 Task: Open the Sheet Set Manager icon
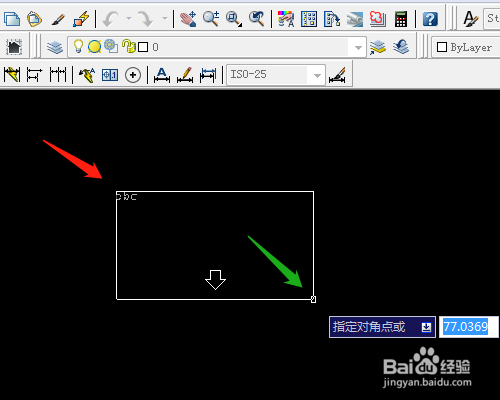355,19
